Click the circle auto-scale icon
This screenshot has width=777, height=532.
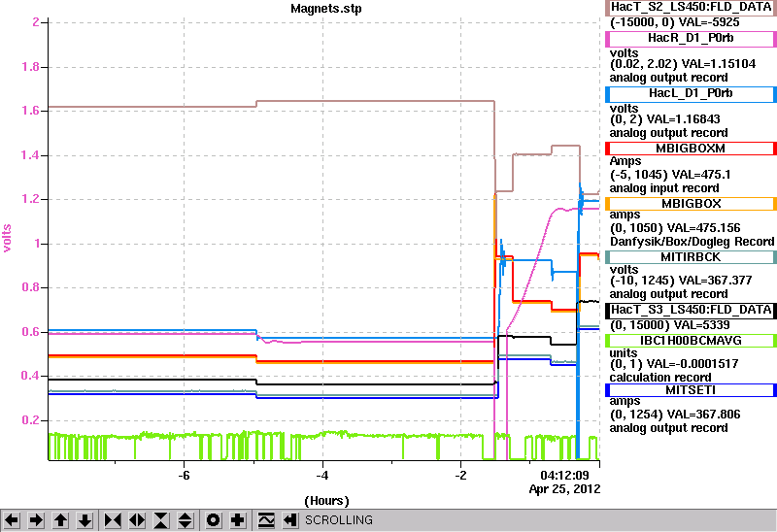213,520
